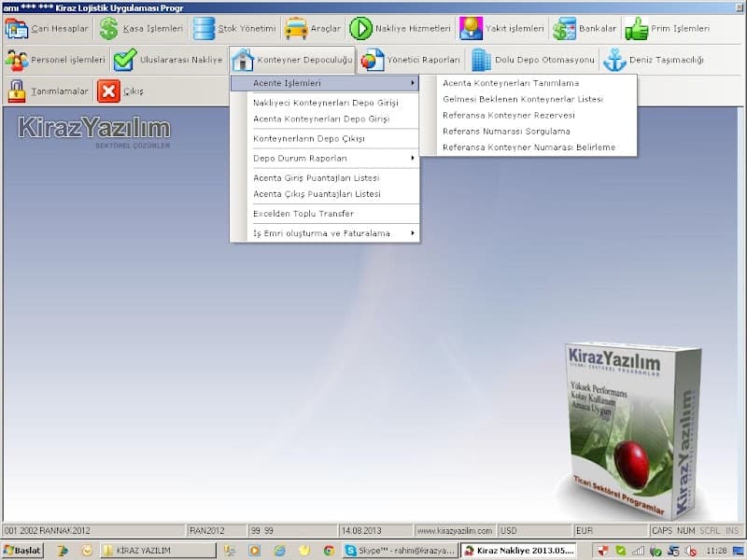Open the Cari Hesaplar toolbar icon

(x=17, y=29)
